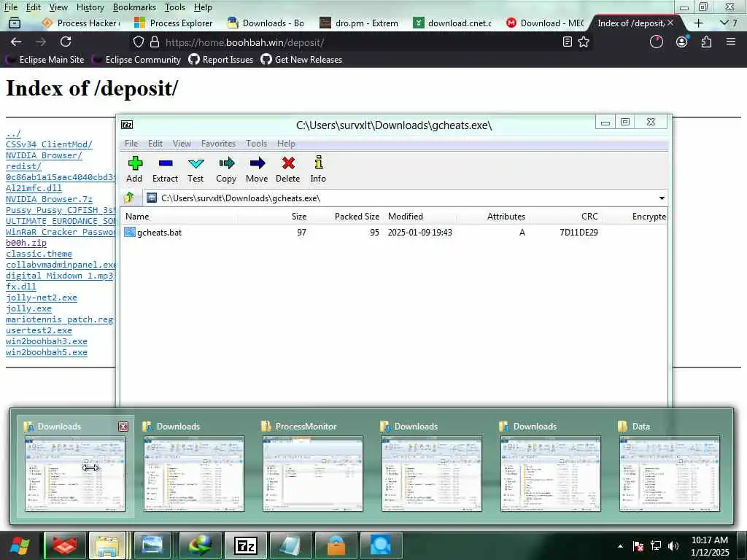Click the Firefox back arrow

coord(16,42)
